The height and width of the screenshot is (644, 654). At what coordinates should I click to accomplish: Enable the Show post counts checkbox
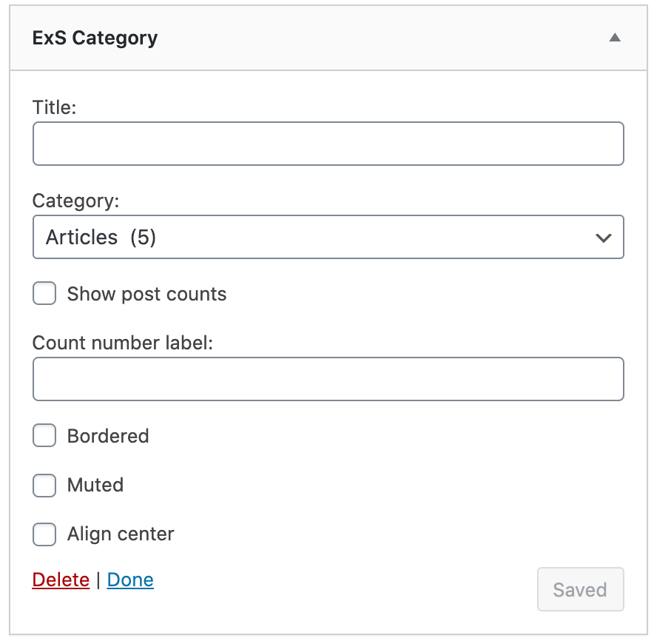[x=44, y=294]
